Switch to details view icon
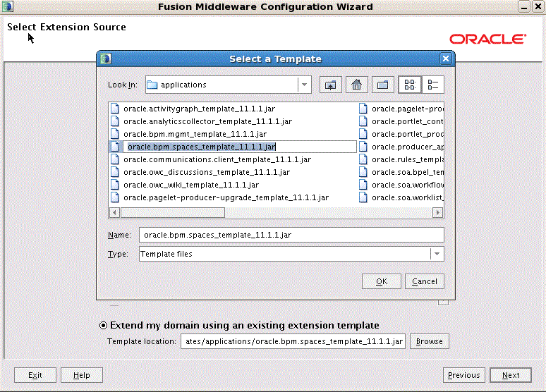Screen dimensions: 546x392 point(433,85)
